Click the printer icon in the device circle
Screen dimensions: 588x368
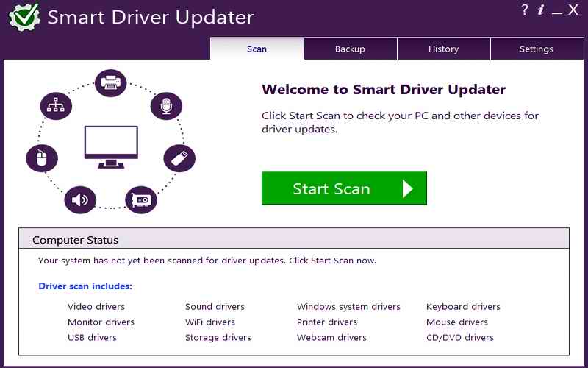pyautogui.click(x=111, y=82)
